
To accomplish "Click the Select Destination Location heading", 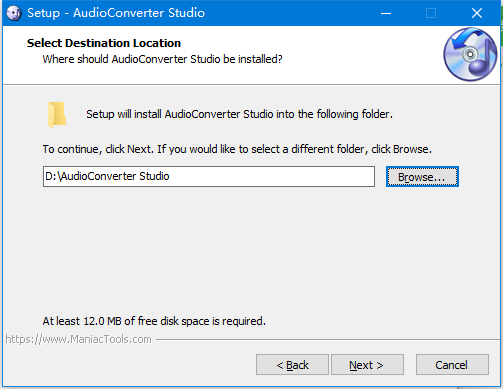I will [x=104, y=43].
